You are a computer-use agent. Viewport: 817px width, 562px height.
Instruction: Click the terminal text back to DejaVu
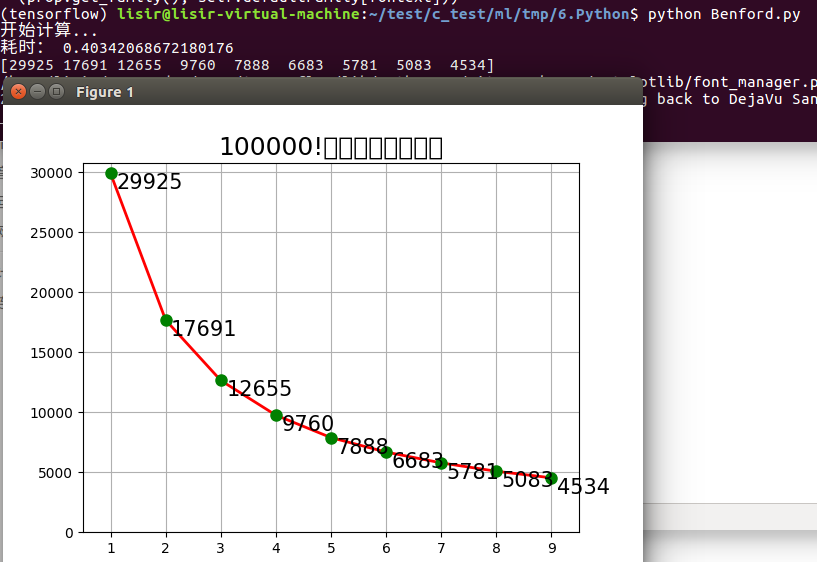720,99
